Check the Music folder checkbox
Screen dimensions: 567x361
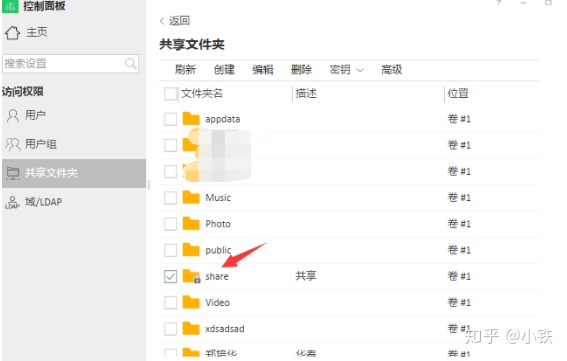[171, 198]
